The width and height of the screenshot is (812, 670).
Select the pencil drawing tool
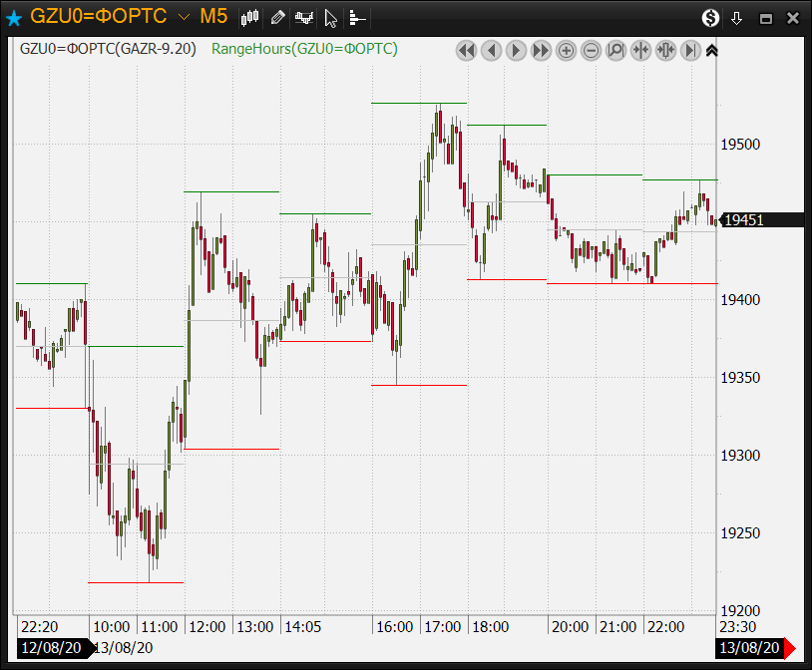pos(278,17)
